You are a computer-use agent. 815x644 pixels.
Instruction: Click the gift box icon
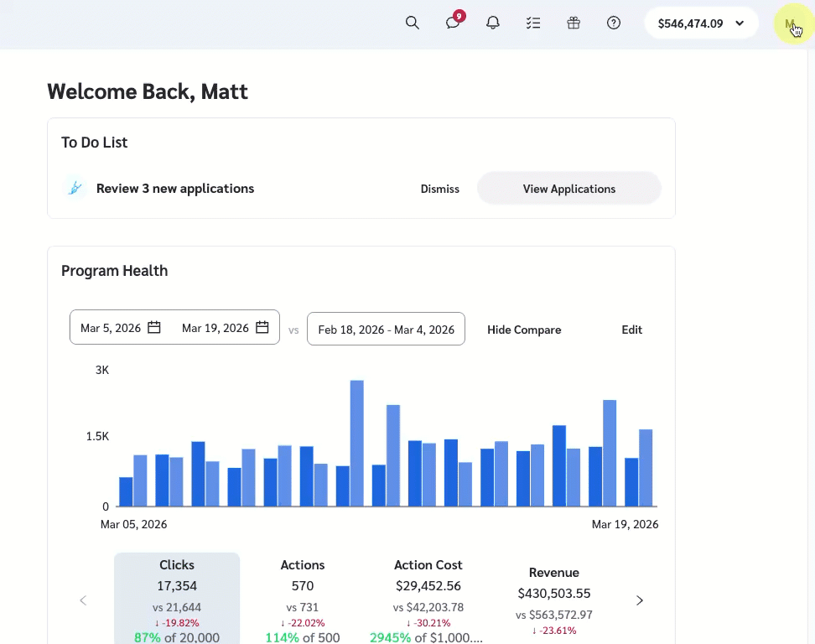[574, 23]
